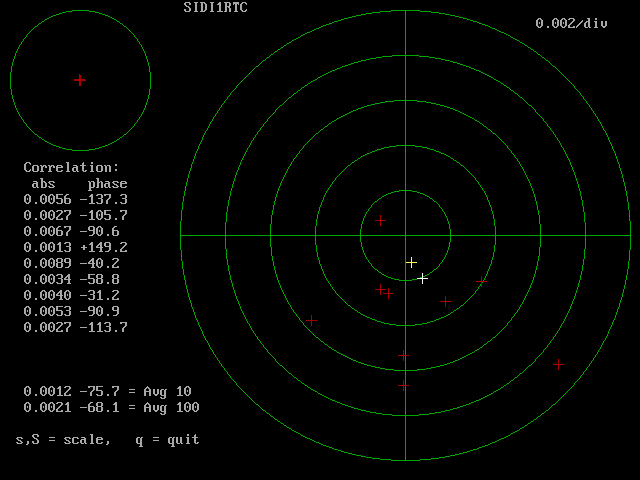Click the q = quit hint
Viewport: 640px width, 480px height.
[x=167, y=440]
